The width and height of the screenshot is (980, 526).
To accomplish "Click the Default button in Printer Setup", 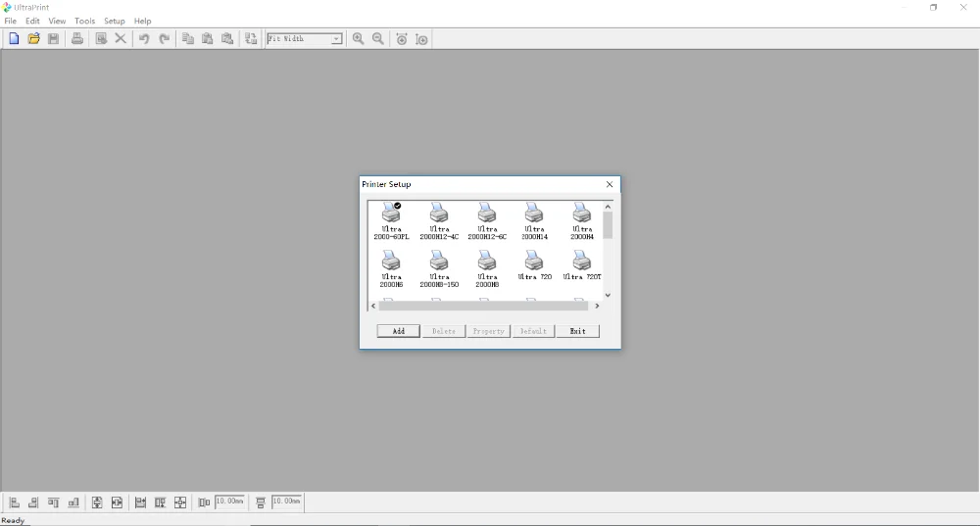I will [x=533, y=331].
